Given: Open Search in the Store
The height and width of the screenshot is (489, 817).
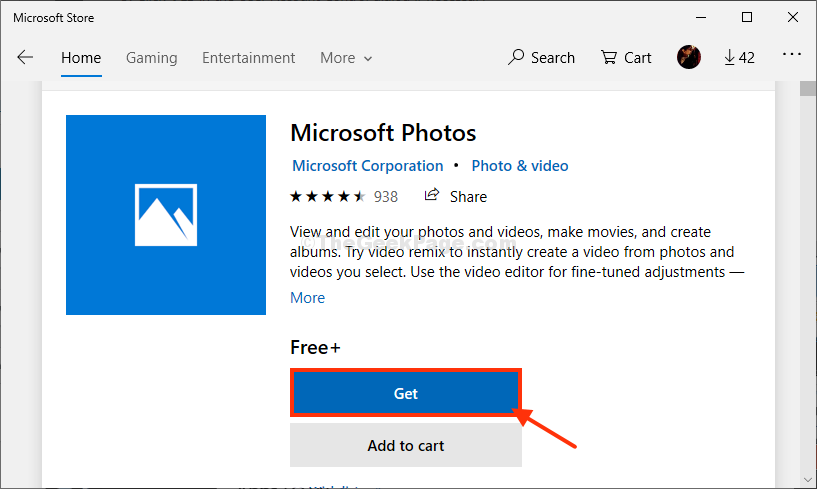Looking at the screenshot, I should [541, 58].
